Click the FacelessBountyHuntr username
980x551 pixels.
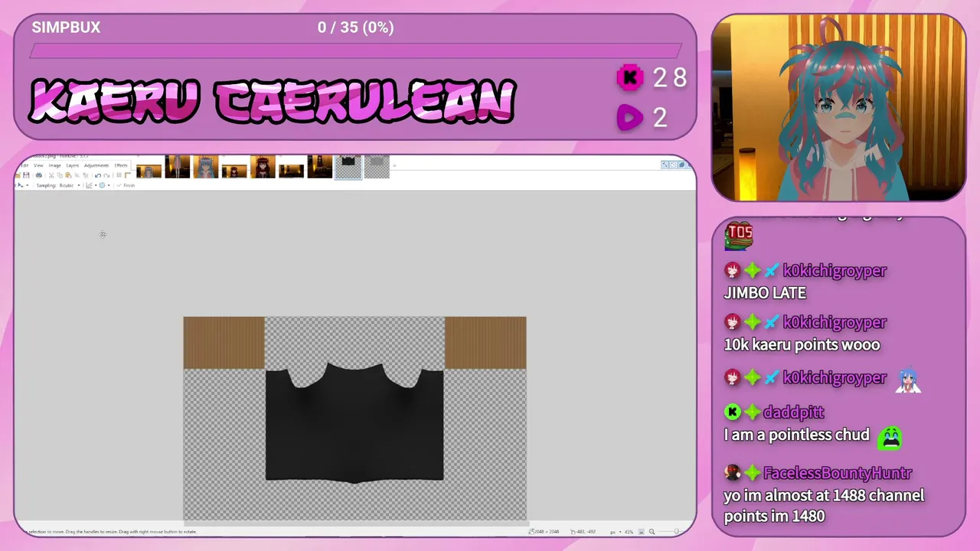click(837, 474)
